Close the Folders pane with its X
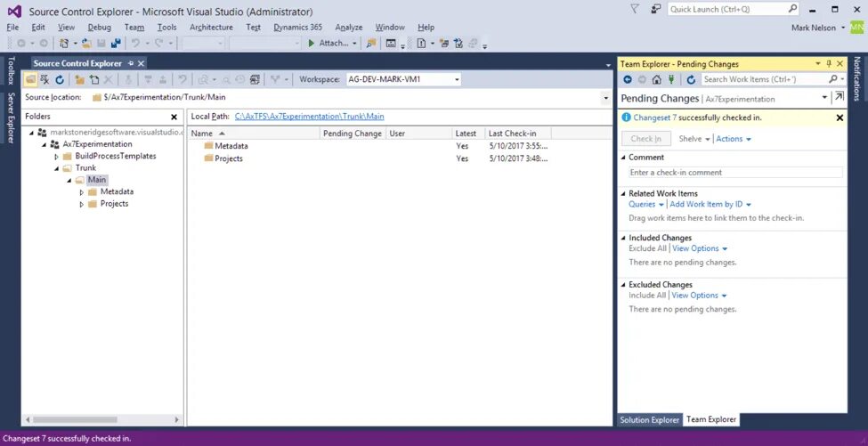This screenshot has width=868, height=446. [174, 117]
